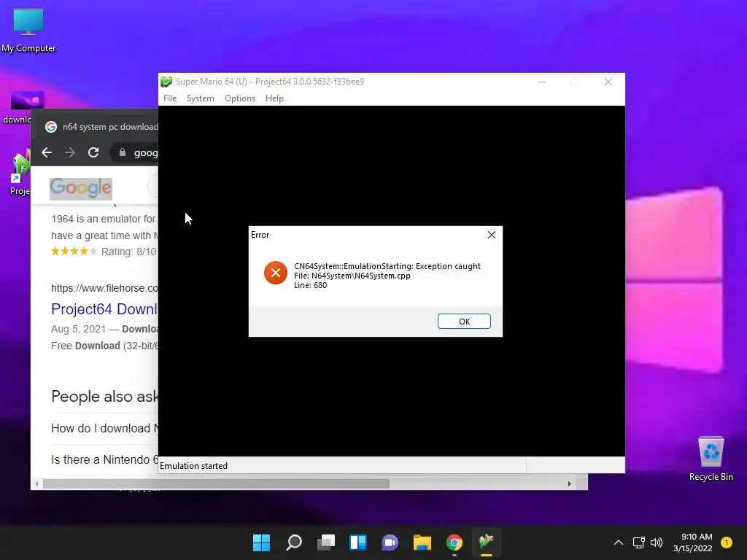Open the clock showing 9:10 AM
This screenshot has height=560, width=747.
point(693,542)
